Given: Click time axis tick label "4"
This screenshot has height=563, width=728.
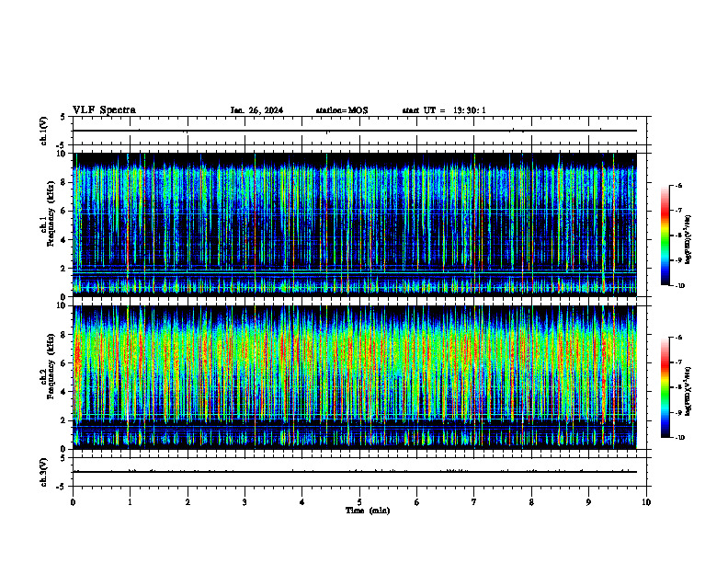Looking at the screenshot, I should pos(302,502).
